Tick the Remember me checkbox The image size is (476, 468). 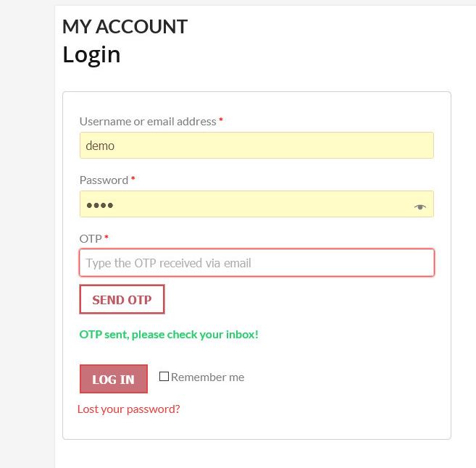tap(164, 376)
